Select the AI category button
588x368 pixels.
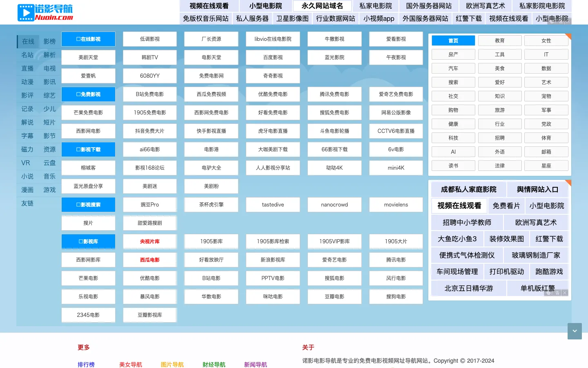click(x=453, y=152)
